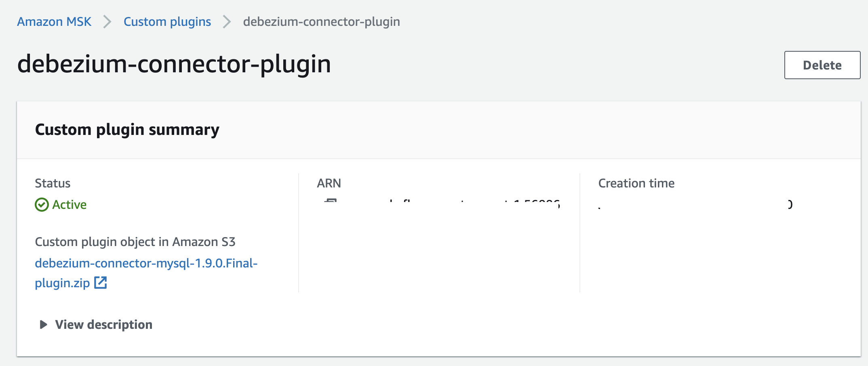
Task: Toggle the View description section label
Action: click(x=104, y=324)
